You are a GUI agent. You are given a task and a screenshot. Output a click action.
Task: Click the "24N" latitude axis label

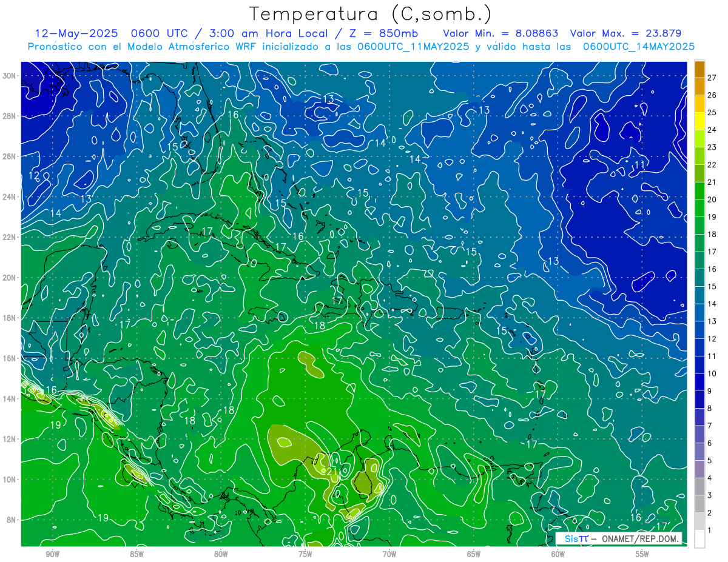[10, 197]
